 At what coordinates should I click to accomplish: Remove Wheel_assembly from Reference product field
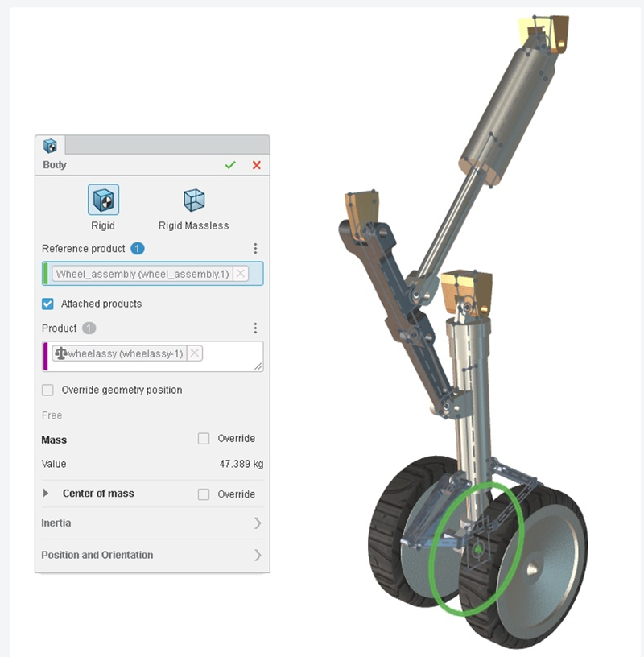click(x=241, y=274)
